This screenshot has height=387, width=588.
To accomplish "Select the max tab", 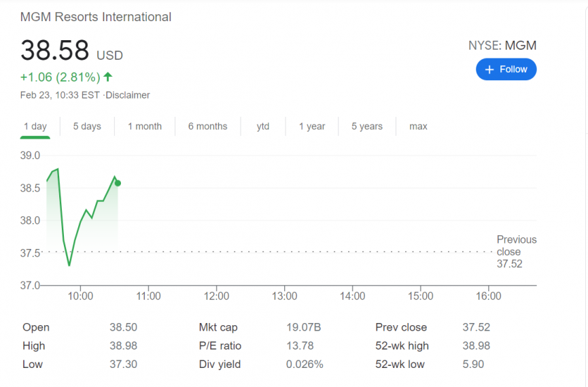I will [x=418, y=127].
